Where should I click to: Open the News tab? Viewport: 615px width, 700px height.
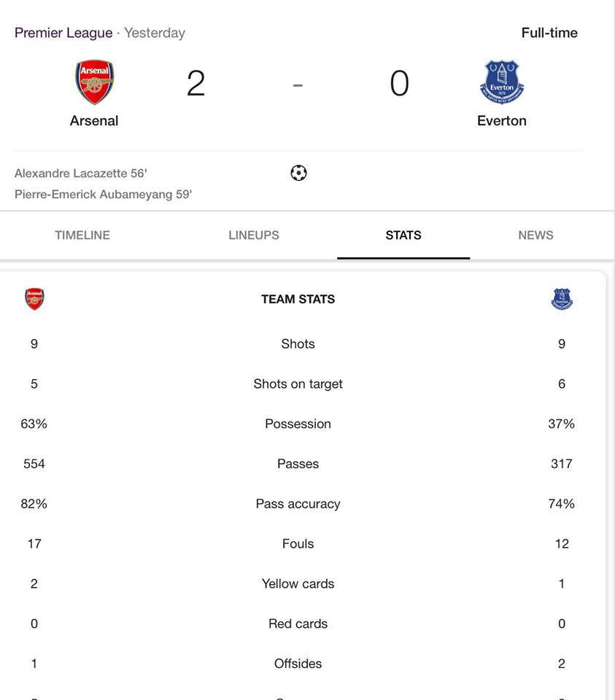535,236
